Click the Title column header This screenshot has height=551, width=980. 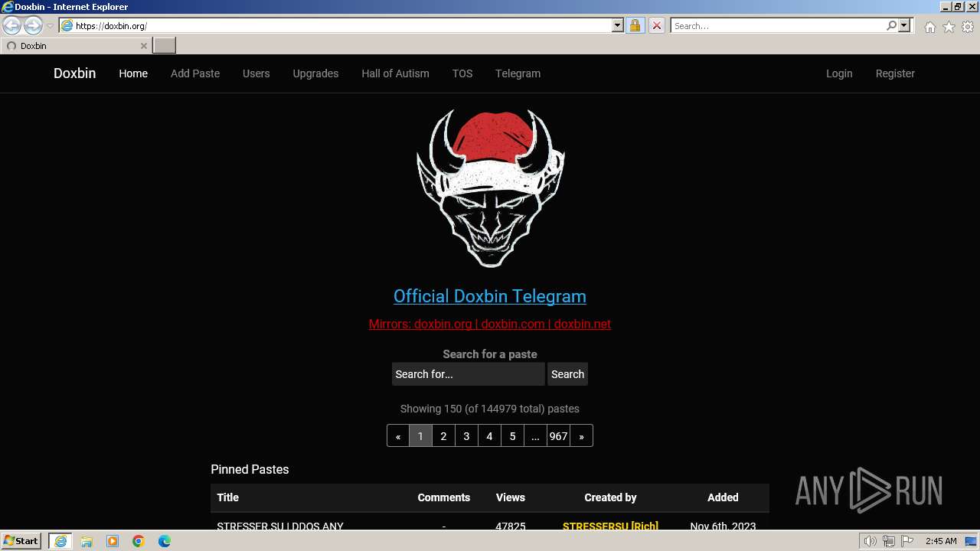pyautogui.click(x=227, y=497)
